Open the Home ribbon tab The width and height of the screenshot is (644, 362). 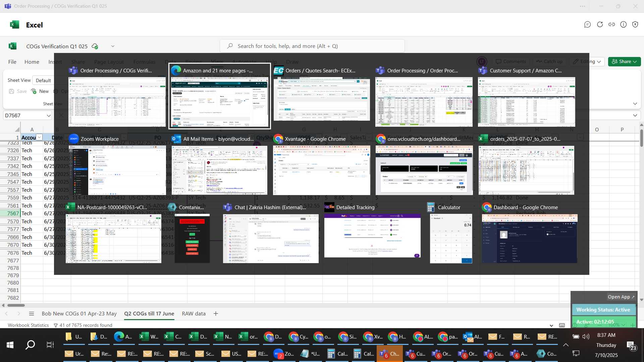pos(32,62)
